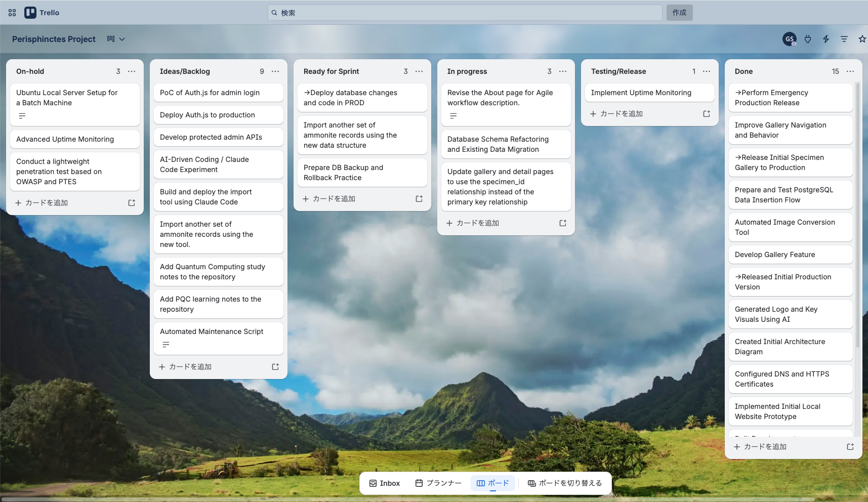Viewport: 868px width, 502px height.
Task: Create card from template in Testing/Release list
Action: click(707, 114)
